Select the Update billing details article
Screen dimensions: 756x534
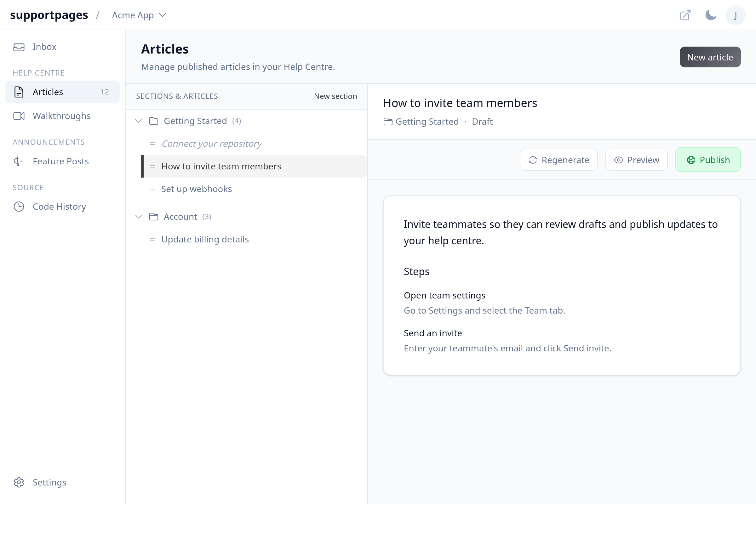[254, 240]
